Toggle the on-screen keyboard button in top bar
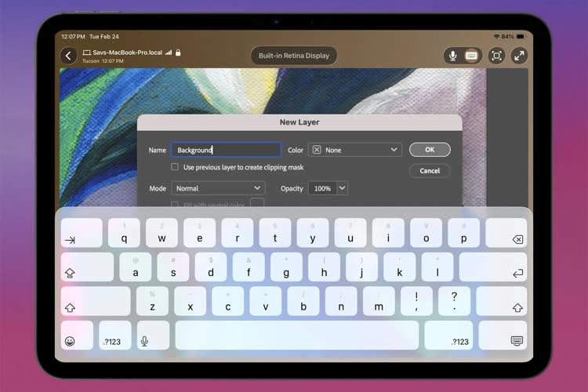Viewport: 588px width, 392px height. point(471,56)
